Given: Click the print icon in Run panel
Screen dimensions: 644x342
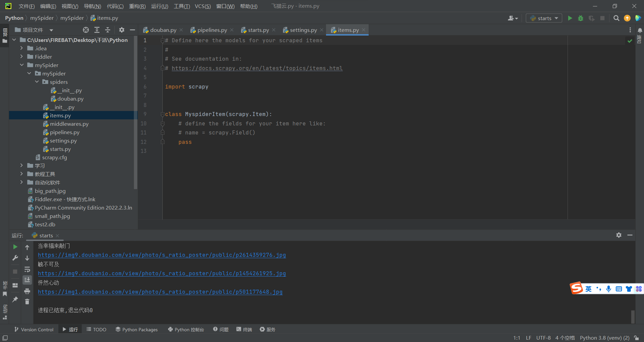Looking at the screenshot, I should click(x=27, y=291).
